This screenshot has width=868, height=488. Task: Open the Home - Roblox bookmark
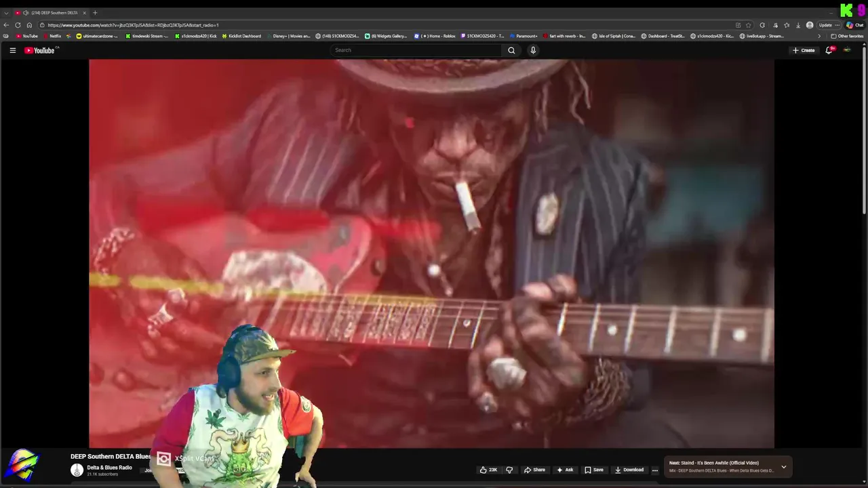(x=435, y=36)
